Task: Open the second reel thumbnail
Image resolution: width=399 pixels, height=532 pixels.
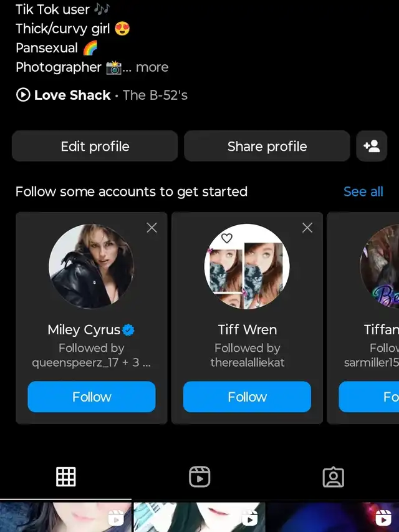Action: pyautogui.click(x=199, y=517)
